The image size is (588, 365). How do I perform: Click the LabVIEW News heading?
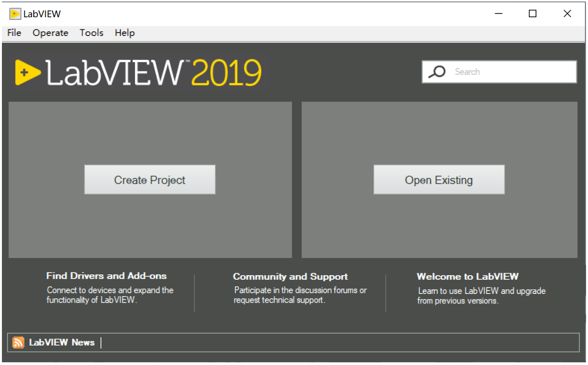pyautogui.click(x=62, y=342)
